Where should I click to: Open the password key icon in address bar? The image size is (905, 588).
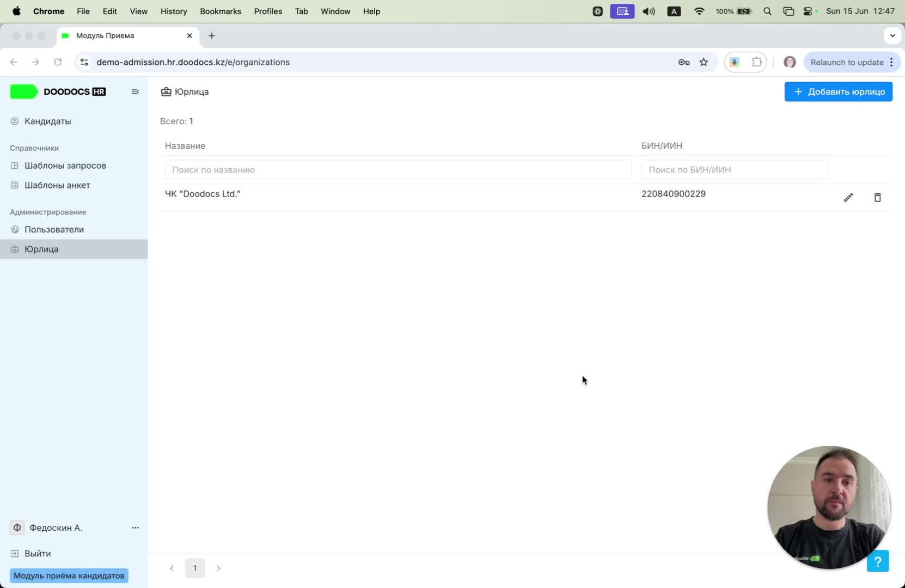pos(684,62)
